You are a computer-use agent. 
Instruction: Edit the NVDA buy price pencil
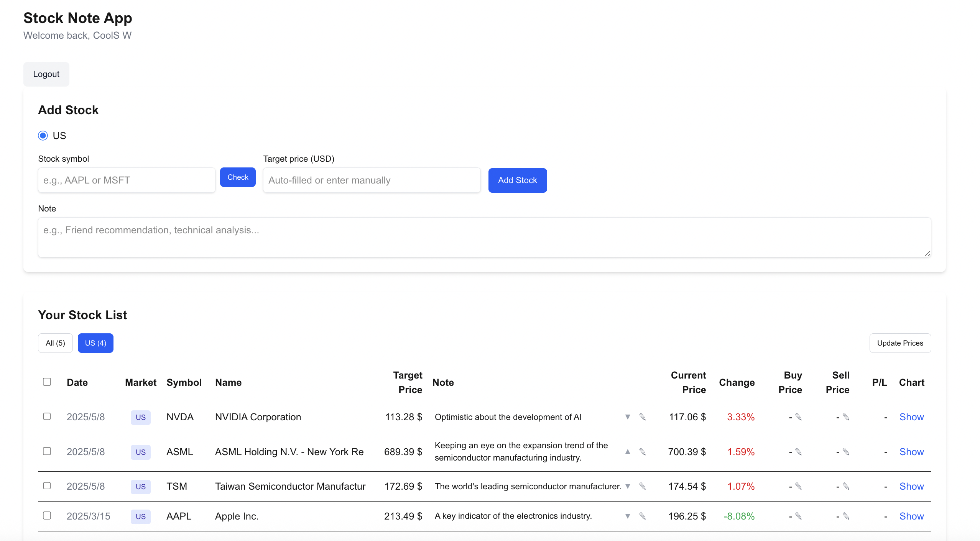point(799,417)
